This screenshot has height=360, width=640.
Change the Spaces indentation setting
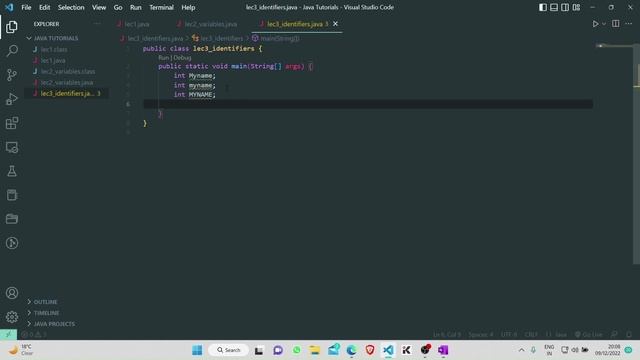coord(480,335)
